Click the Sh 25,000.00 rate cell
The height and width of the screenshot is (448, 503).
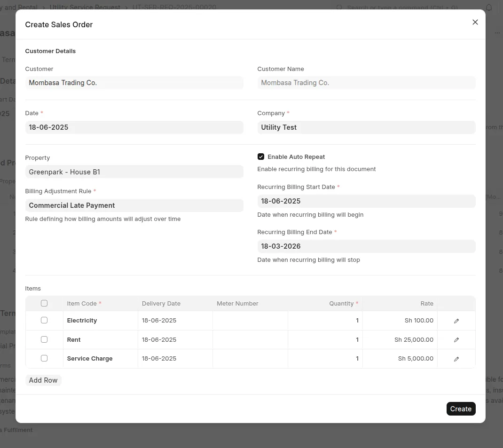pyautogui.click(x=400, y=339)
